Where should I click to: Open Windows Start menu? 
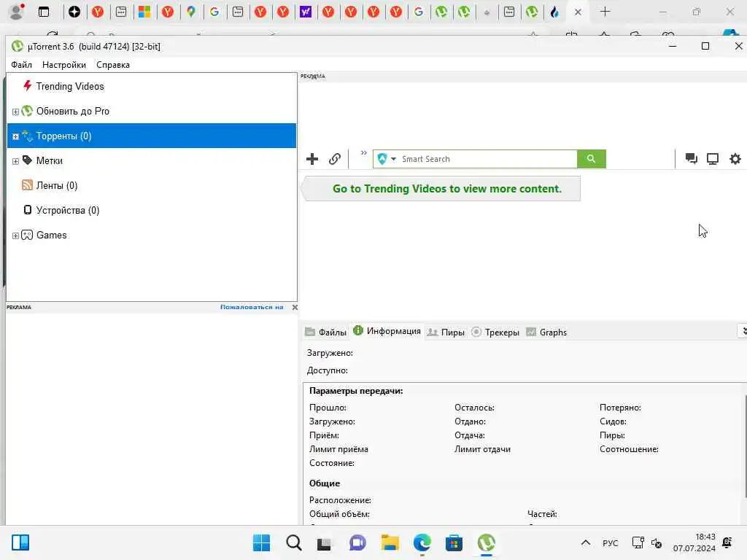pyautogui.click(x=261, y=542)
